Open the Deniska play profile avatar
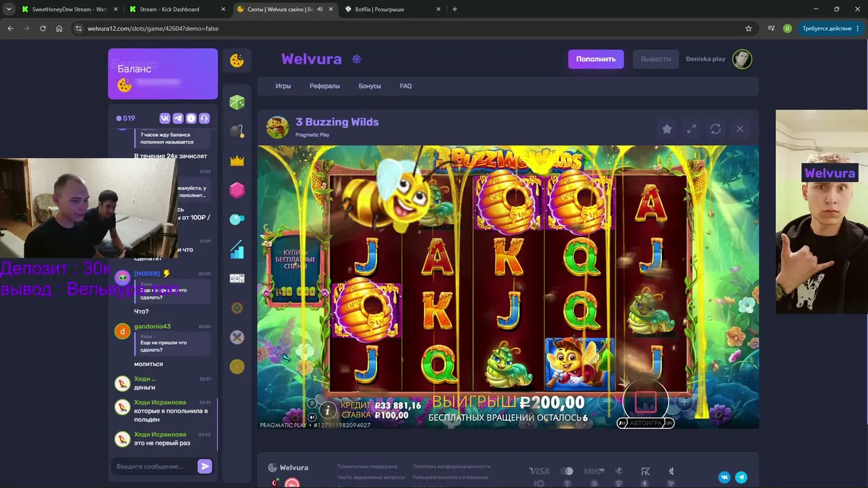 pos(742,59)
